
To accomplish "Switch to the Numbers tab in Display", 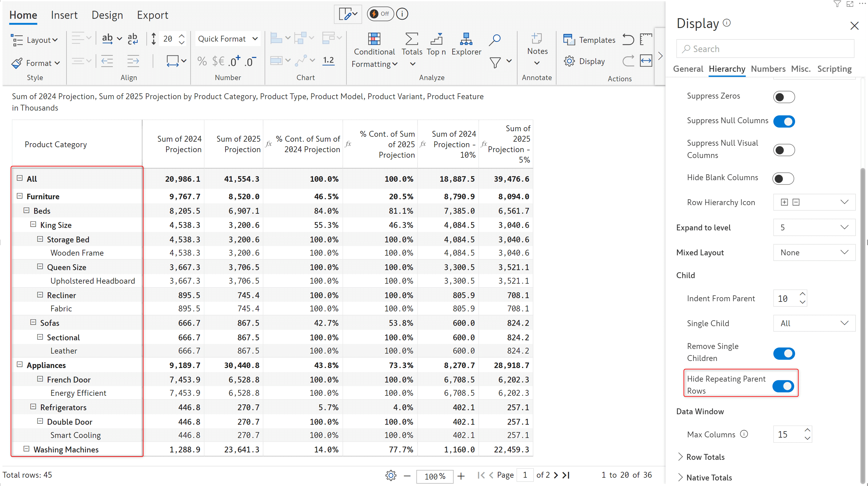I will pos(768,69).
